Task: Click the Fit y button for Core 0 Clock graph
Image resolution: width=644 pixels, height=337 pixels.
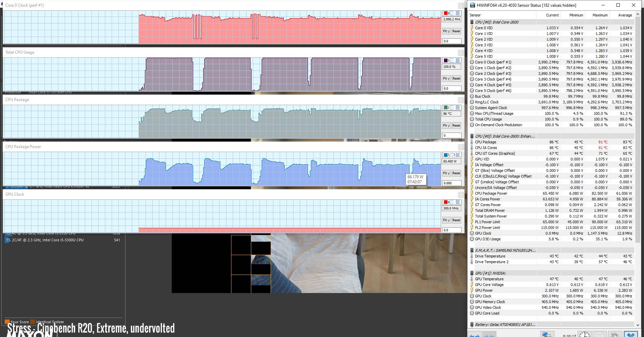Action: [x=446, y=31]
